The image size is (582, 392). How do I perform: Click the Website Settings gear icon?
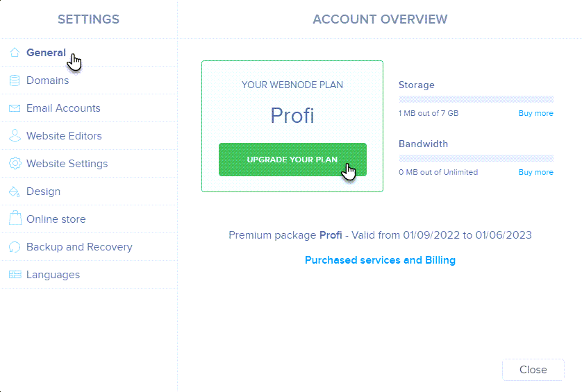coord(15,164)
